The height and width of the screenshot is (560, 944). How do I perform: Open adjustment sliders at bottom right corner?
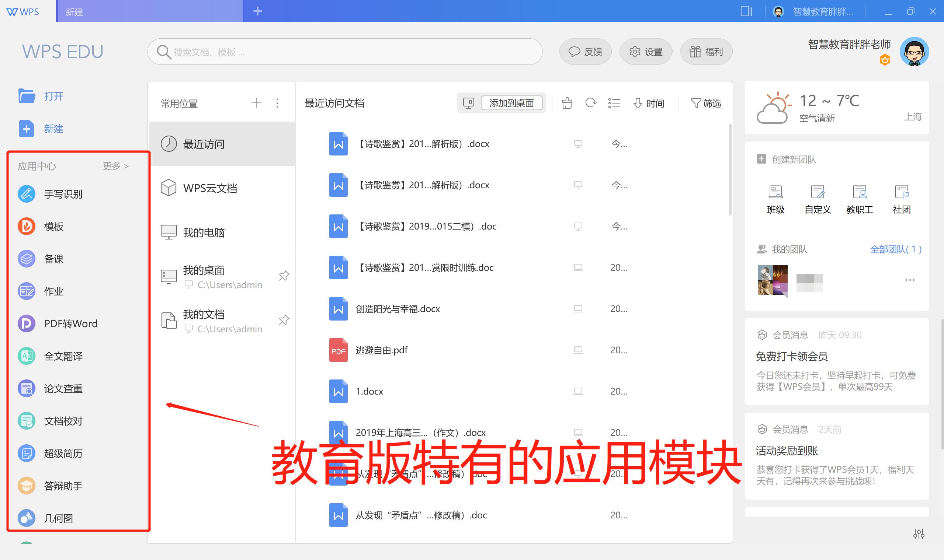(x=919, y=533)
